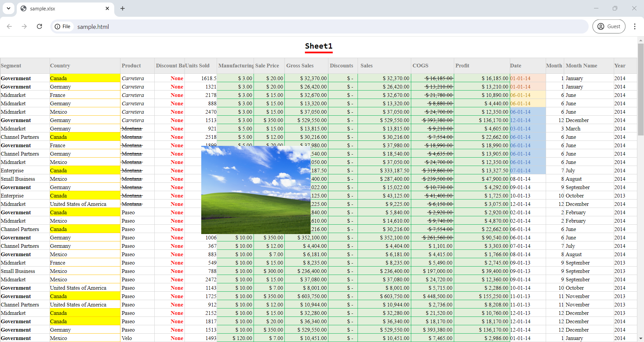Select the Velo product cell
The height and width of the screenshot is (342, 644).
click(x=138, y=338)
